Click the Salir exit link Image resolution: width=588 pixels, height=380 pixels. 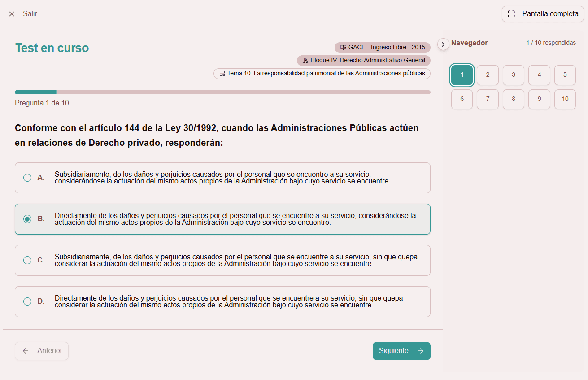pyautogui.click(x=30, y=14)
